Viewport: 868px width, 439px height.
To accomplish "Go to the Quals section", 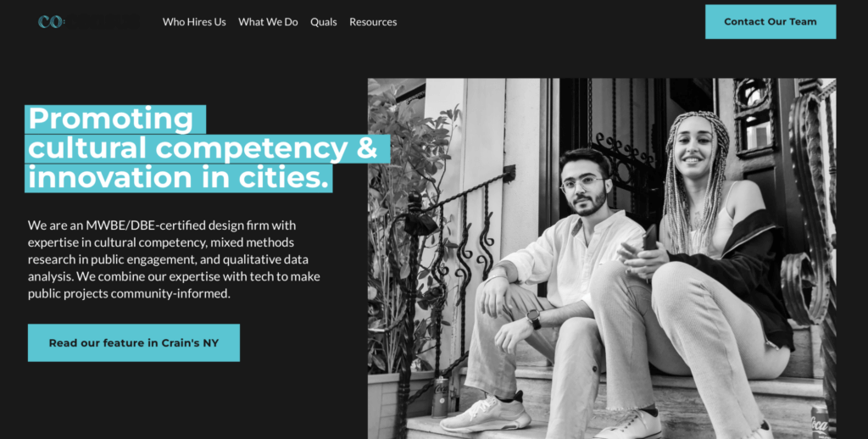I will 323,22.
